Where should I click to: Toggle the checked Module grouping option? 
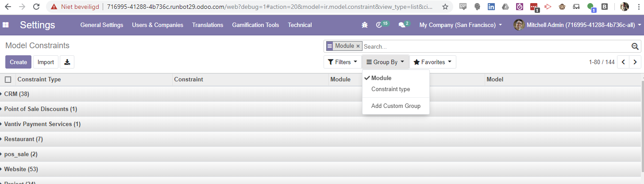[396, 78]
